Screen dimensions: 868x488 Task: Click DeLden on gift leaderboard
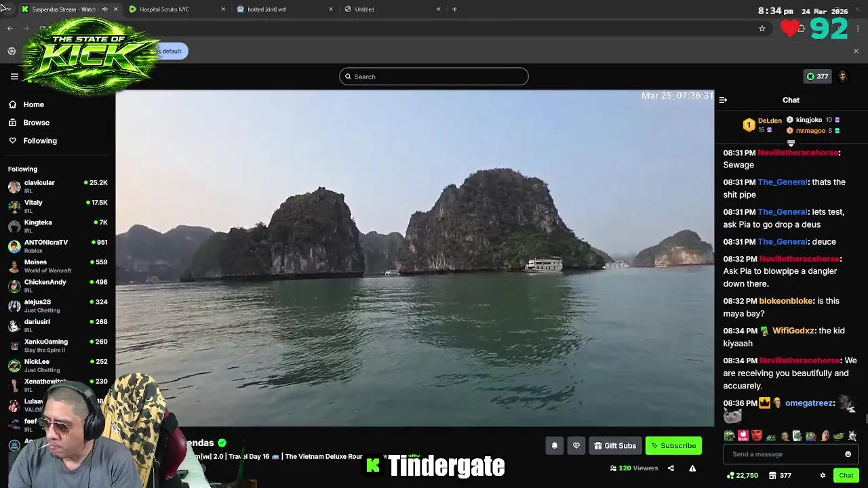[770, 121]
